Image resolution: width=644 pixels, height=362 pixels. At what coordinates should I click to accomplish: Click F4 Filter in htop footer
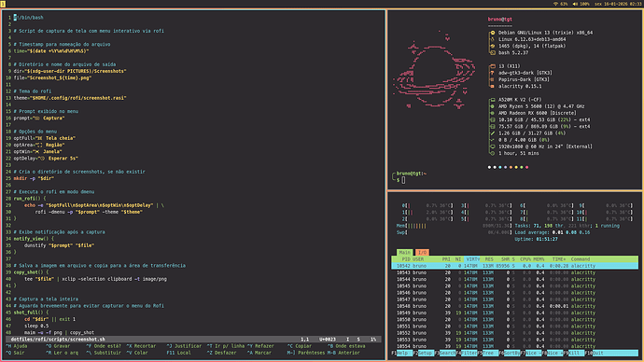pyautogui.click(x=466, y=353)
